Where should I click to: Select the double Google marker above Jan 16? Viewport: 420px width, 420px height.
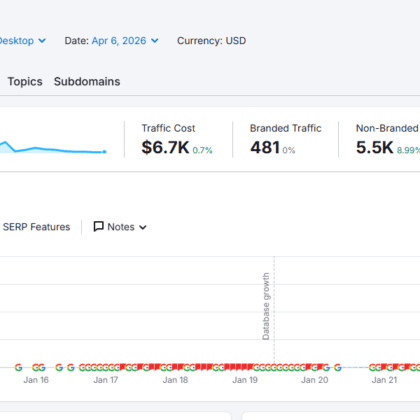[39, 368]
